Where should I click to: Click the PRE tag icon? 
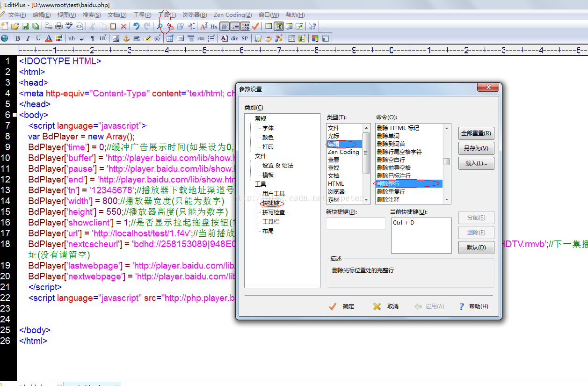[201, 38]
